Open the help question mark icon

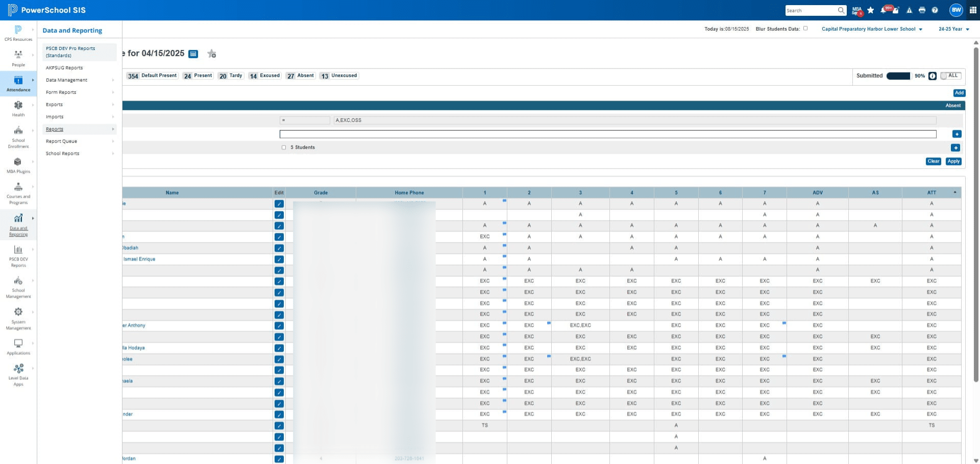point(935,10)
